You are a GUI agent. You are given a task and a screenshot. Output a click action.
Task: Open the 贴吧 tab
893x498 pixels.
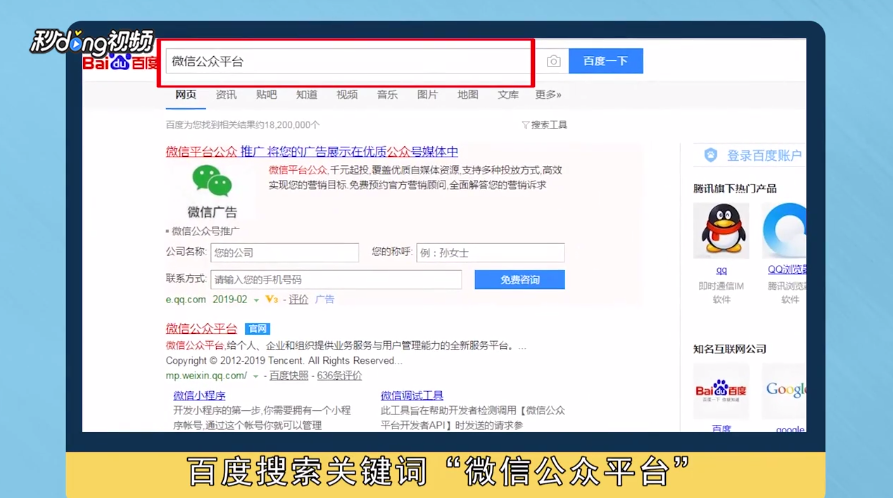pos(266,95)
